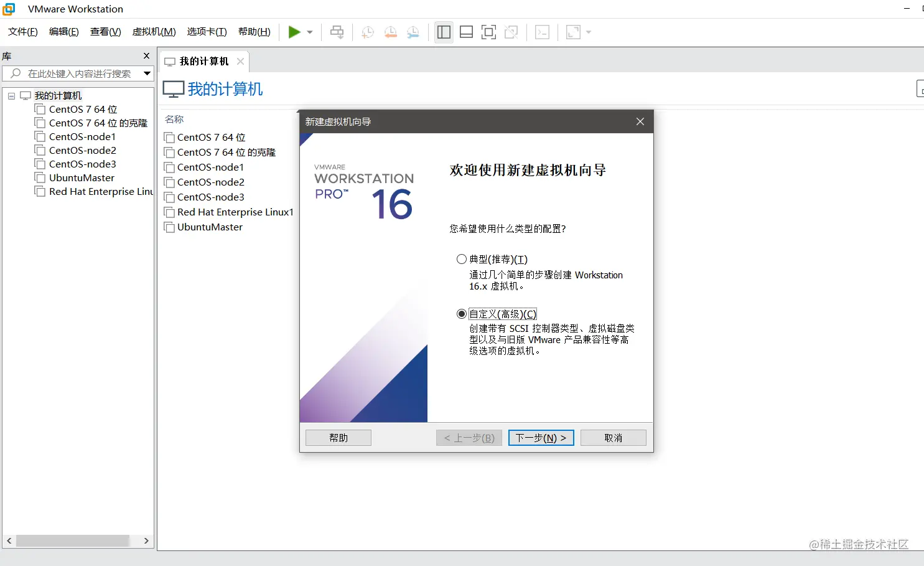Toggle the library sidebar view icon

tap(444, 32)
